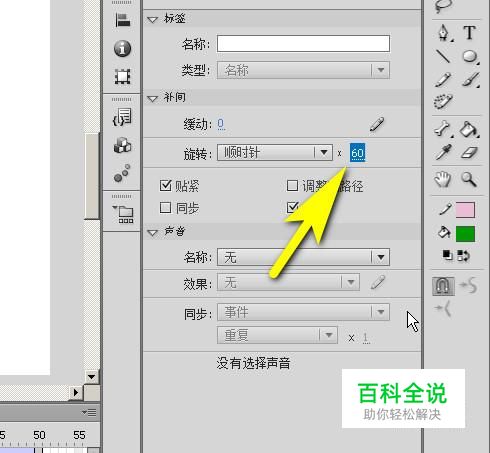The image size is (490, 453).
Task: Collapse the 标签 section
Action: point(152,20)
